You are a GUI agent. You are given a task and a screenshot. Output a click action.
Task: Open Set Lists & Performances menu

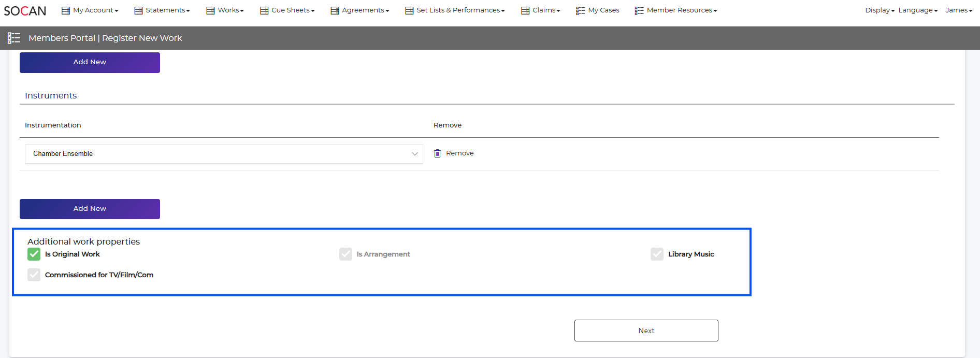[460, 10]
